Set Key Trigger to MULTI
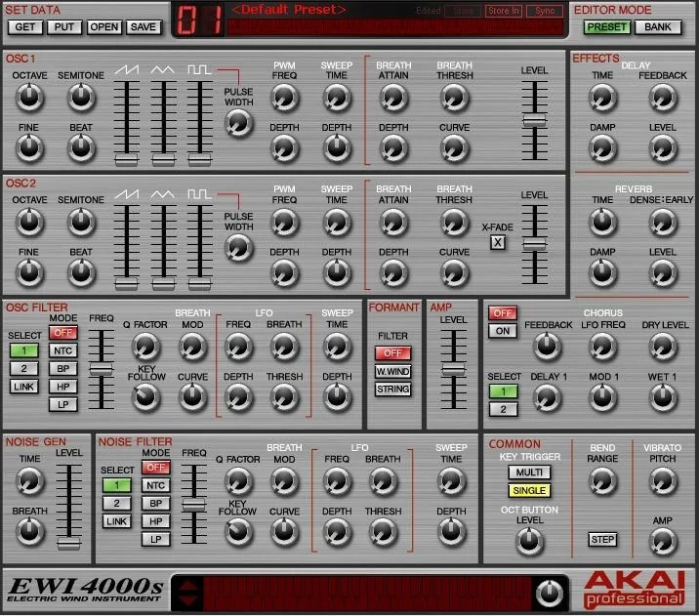 click(529, 472)
